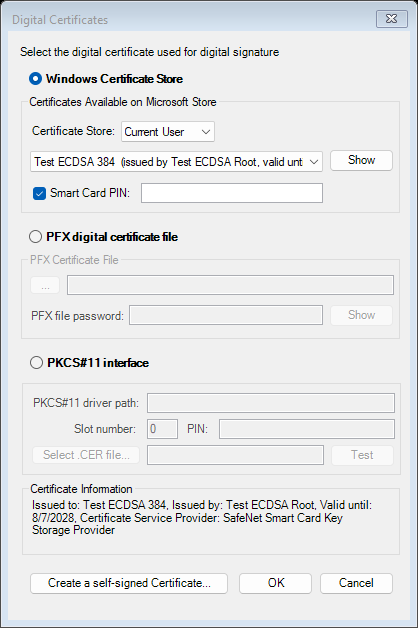
Task: Expand the Test ECDSA 384 certificate dropdown
Action: (176, 162)
